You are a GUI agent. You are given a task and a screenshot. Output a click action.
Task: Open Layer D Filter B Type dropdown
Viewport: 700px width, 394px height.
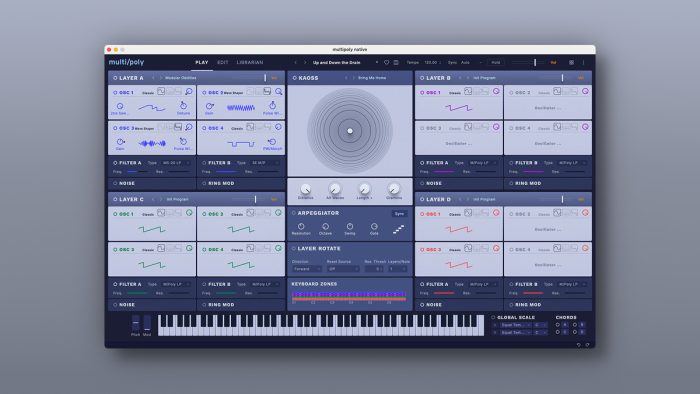click(x=572, y=284)
